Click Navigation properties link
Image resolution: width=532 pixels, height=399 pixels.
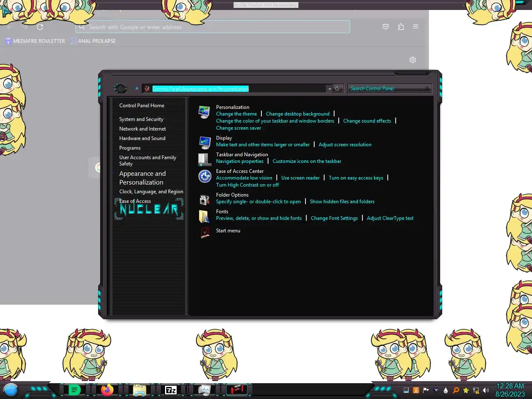click(240, 161)
